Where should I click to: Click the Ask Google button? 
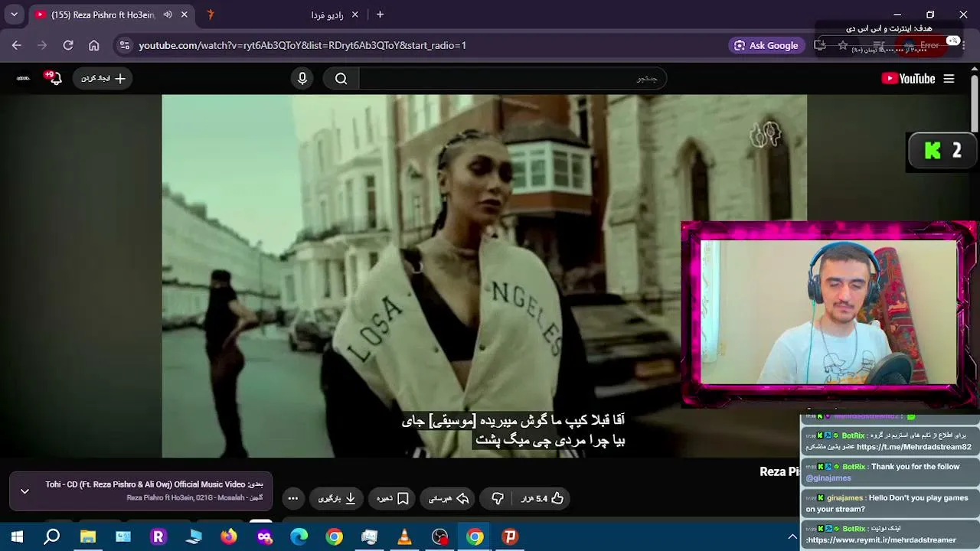(766, 45)
